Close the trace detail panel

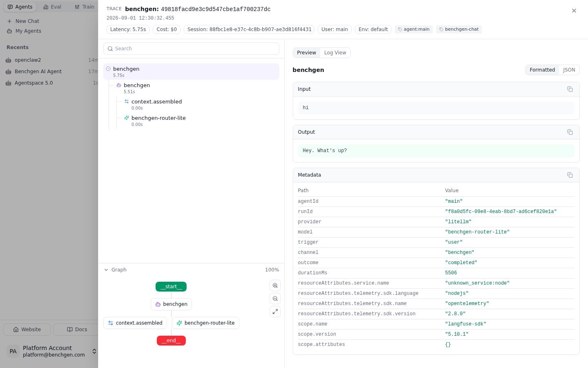click(574, 11)
